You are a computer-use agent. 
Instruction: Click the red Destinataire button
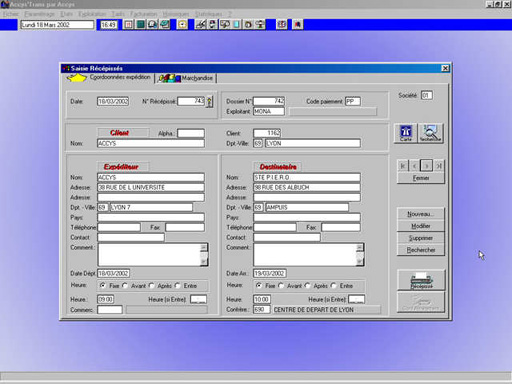pos(277,167)
